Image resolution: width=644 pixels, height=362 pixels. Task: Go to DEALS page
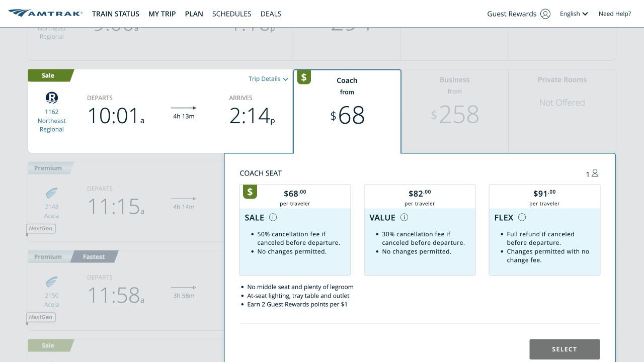(x=271, y=14)
